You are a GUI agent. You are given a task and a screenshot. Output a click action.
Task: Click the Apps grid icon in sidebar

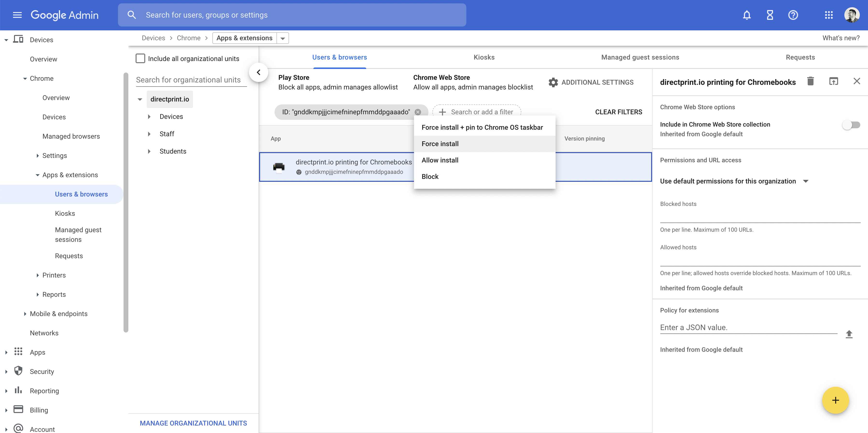click(18, 352)
